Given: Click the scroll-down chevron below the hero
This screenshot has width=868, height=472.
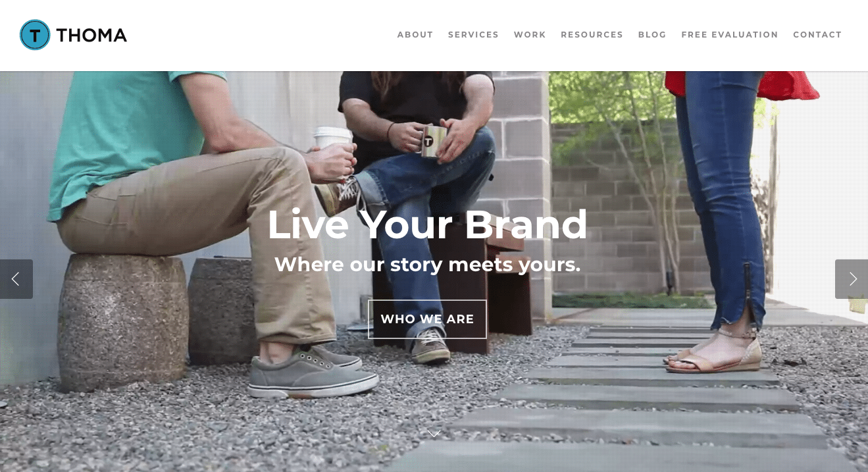Looking at the screenshot, I should pyautogui.click(x=434, y=433).
